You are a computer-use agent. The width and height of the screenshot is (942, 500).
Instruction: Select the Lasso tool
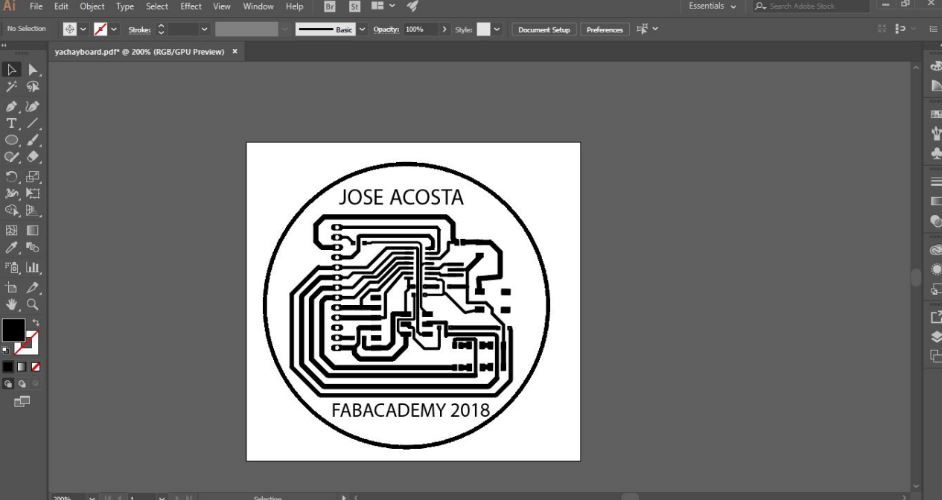33,87
